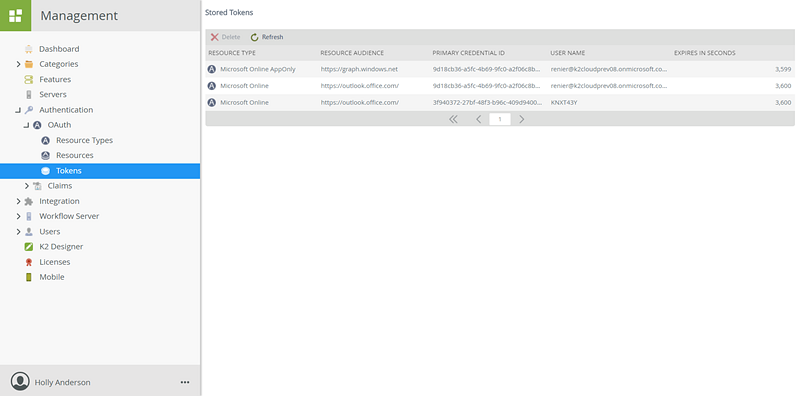Click the Holly Anderson user name
Image resolution: width=800 pixels, height=396 pixels.
pyautogui.click(x=62, y=382)
